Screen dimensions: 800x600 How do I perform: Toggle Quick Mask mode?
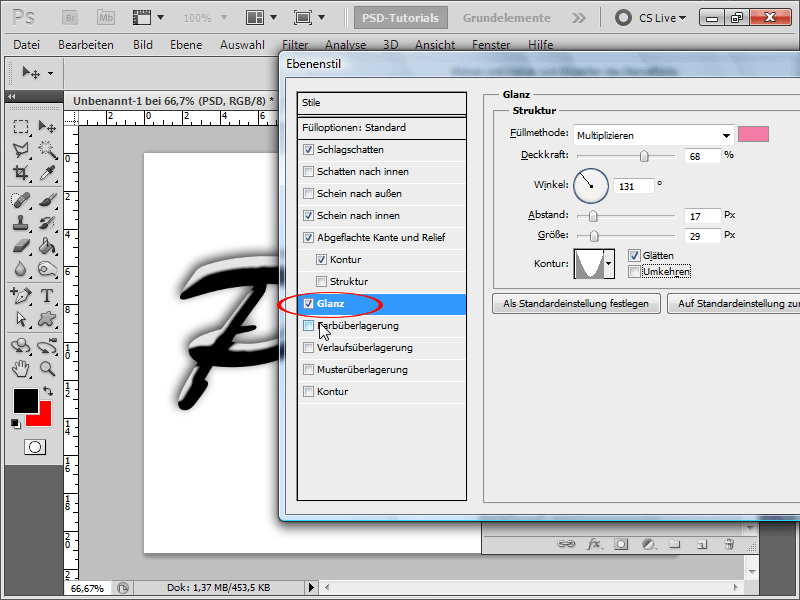pos(35,447)
